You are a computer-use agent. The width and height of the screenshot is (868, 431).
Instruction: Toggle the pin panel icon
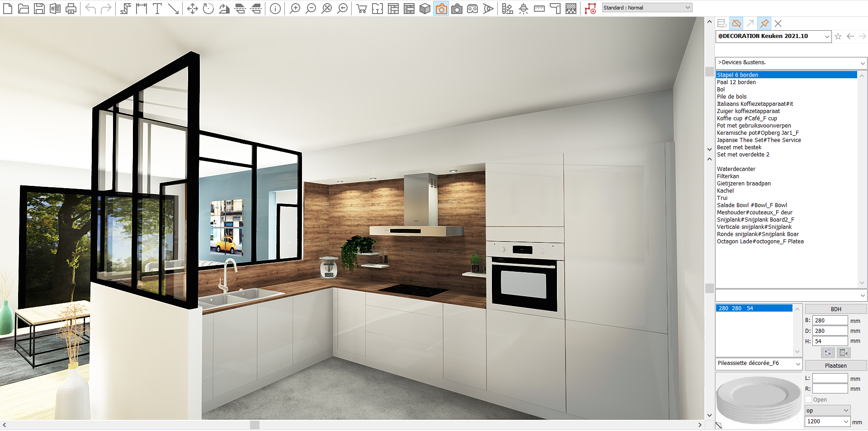[764, 24]
